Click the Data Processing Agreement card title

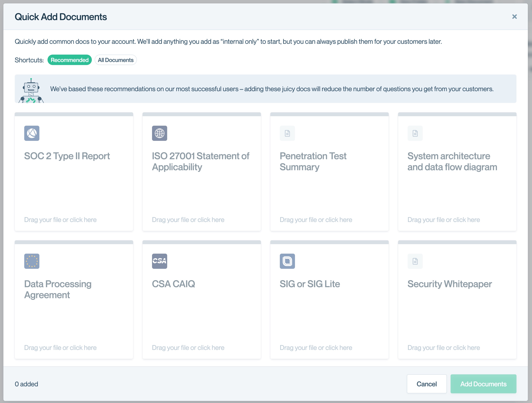click(x=58, y=289)
